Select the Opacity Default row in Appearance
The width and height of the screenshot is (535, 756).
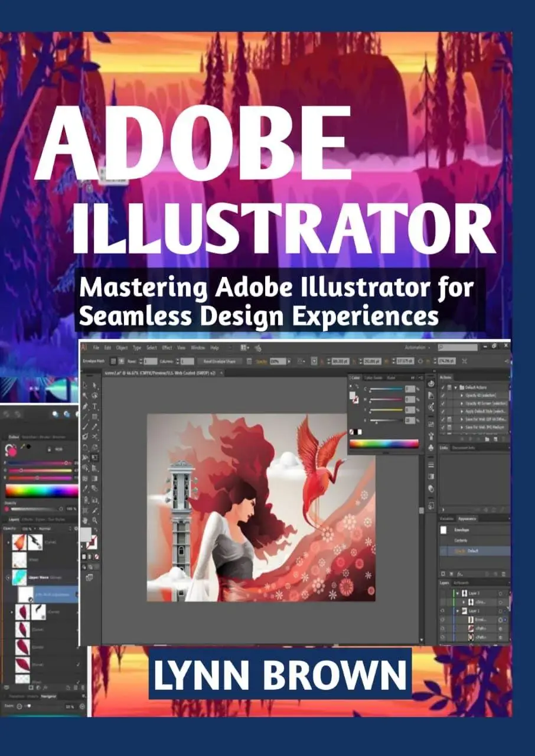point(474,550)
